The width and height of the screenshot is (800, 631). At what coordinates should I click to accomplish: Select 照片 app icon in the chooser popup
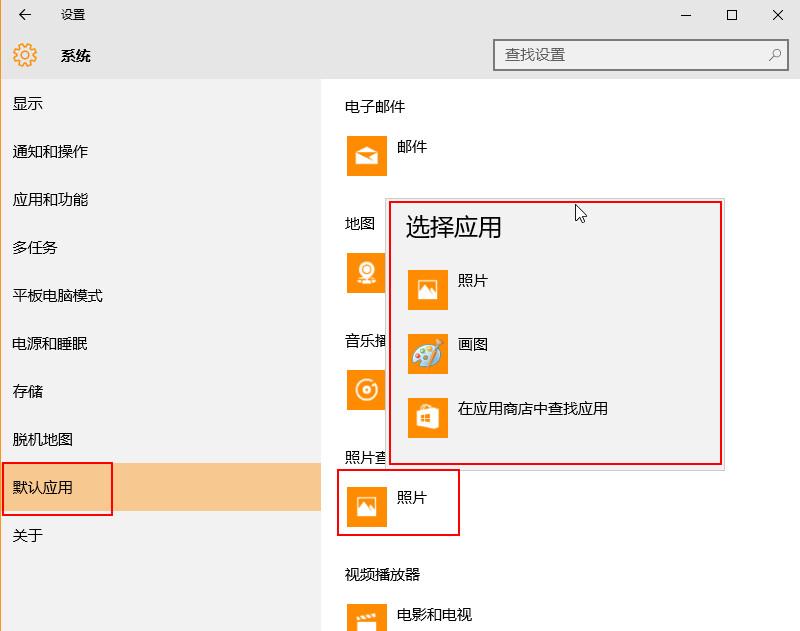[428, 287]
